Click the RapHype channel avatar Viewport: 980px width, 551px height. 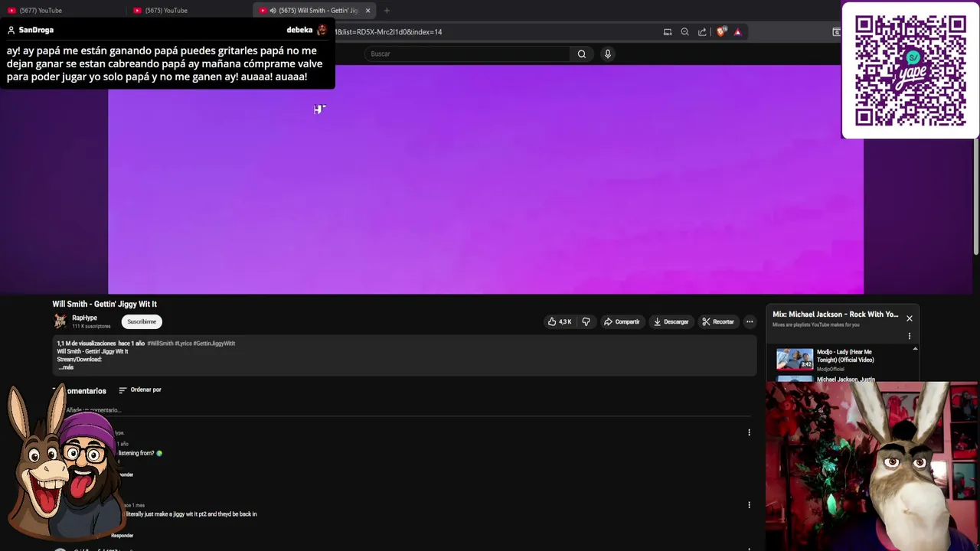pyautogui.click(x=60, y=321)
